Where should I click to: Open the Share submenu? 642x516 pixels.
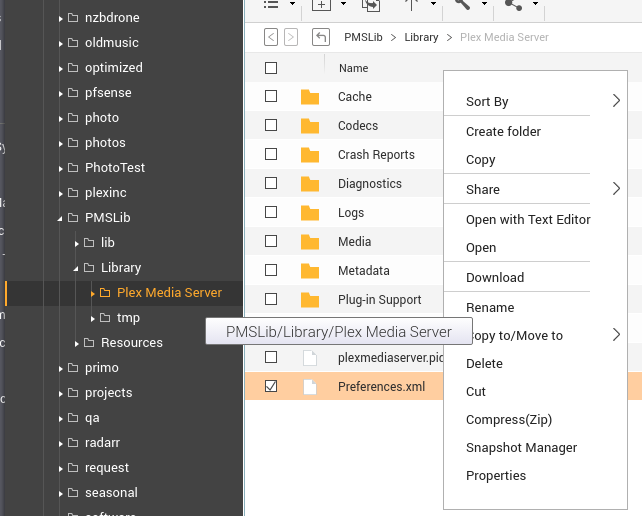(x=536, y=189)
